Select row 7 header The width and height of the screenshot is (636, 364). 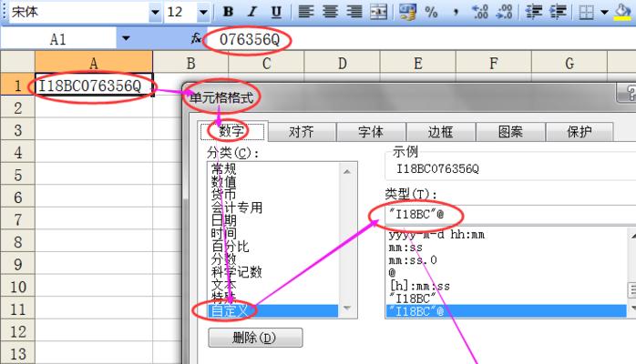(x=17, y=220)
